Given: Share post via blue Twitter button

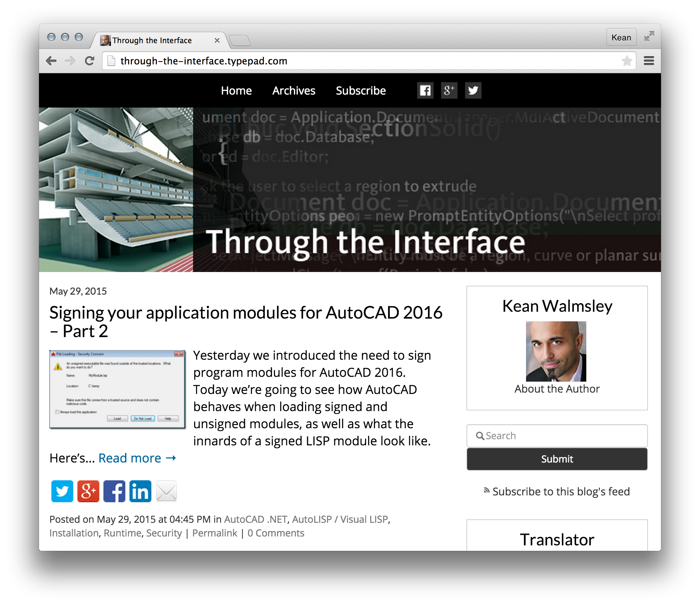Looking at the screenshot, I should coord(62,491).
